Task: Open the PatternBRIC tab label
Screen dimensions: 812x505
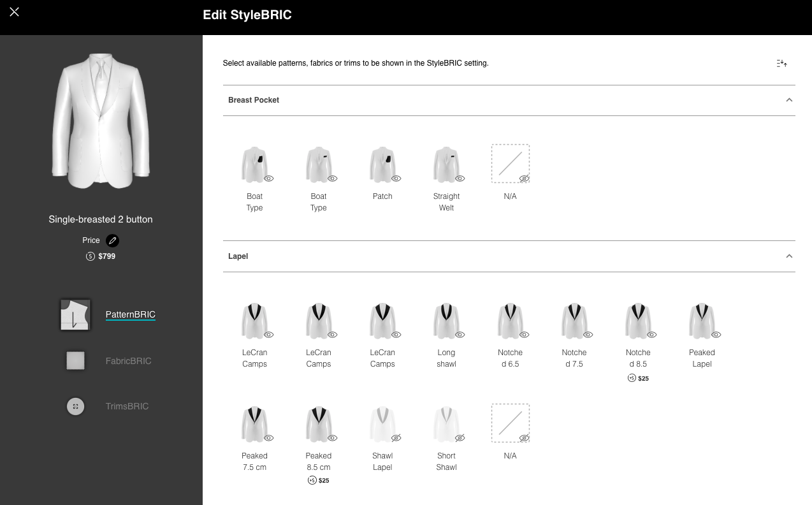Action: [130, 314]
